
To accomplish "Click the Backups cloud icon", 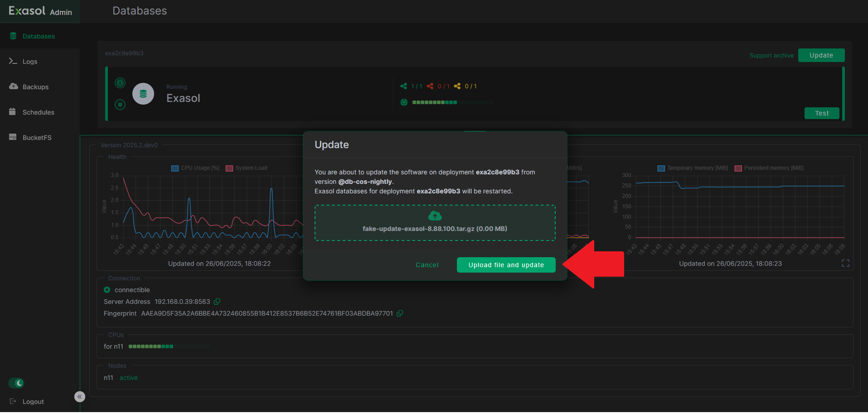I will click(x=13, y=86).
